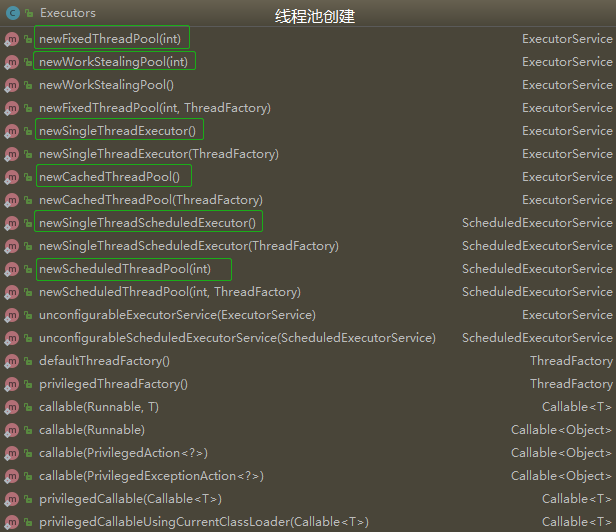Select method callable(Runnable, T)
The height and width of the screenshot is (532, 616).
tap(99, 407)
